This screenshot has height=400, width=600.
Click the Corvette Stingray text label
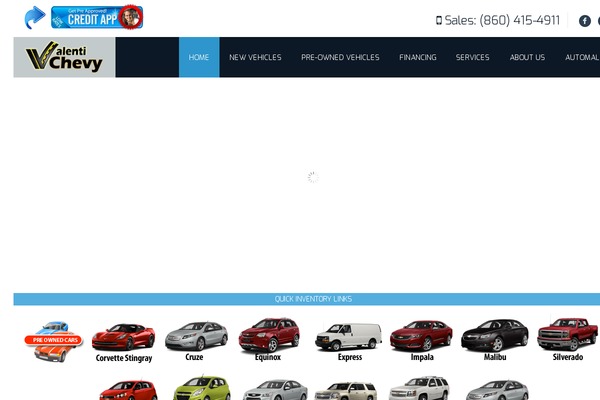pos(124,358)
